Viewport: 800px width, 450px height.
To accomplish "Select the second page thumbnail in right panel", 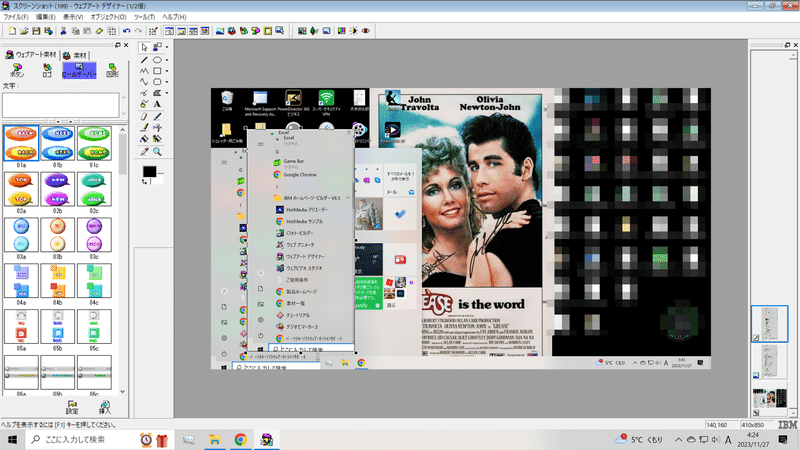I will point(769,361).
